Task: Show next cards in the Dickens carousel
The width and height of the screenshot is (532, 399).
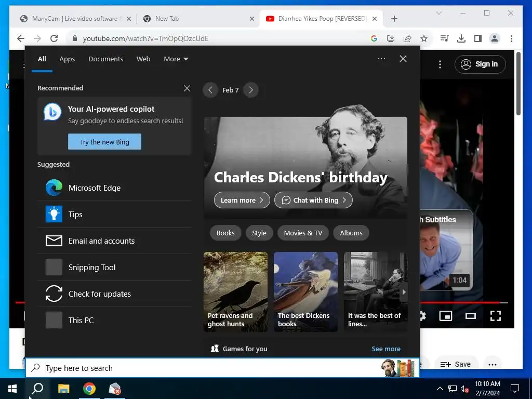Action: [404, 292]
